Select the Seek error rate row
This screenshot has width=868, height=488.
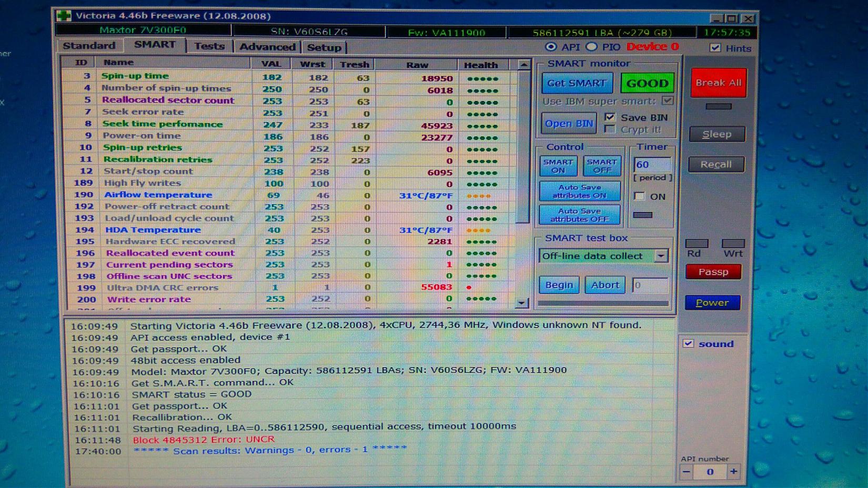[288, 113]
